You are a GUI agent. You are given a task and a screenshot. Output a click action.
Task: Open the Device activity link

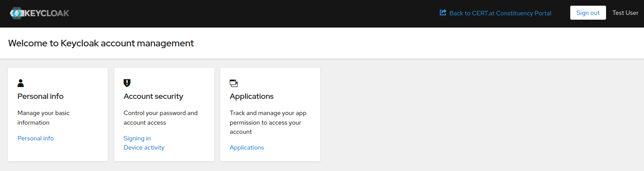tap(144, 147)
